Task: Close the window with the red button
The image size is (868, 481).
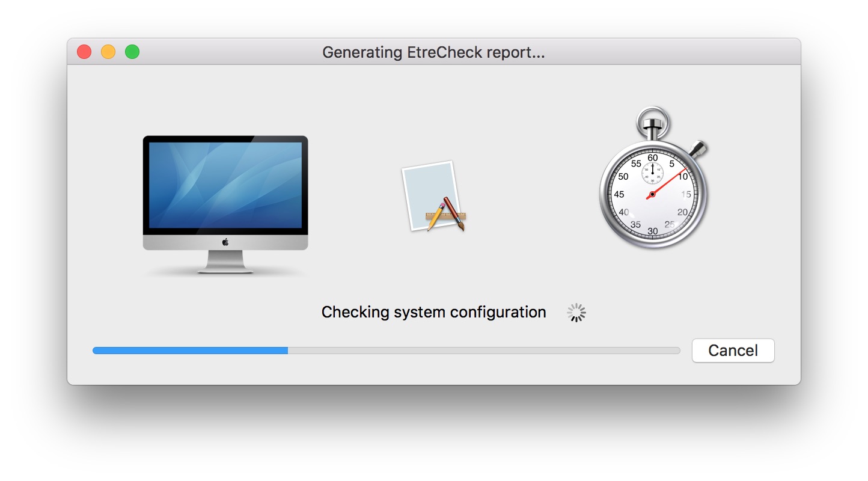Action: (84, 52)
